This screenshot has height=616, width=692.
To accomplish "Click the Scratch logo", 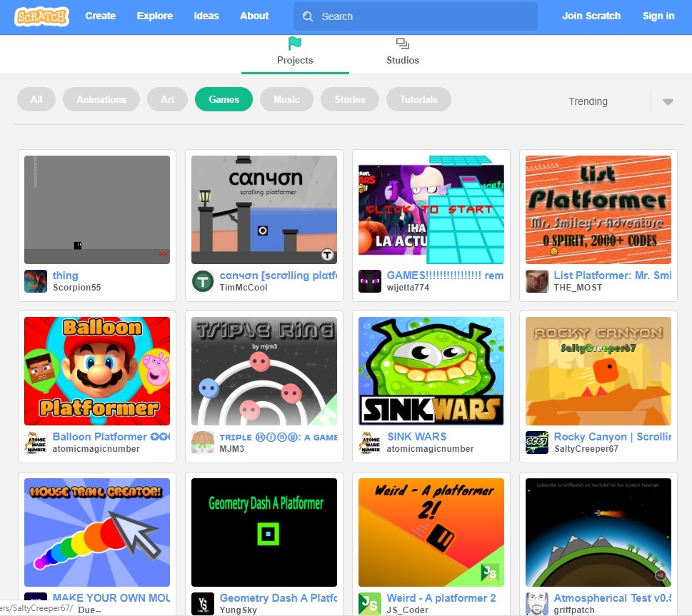I will 42,16.
